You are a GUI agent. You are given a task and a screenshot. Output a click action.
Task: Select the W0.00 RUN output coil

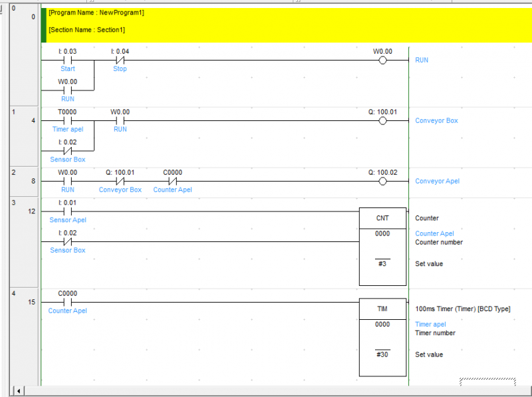(x=382, y=61)
